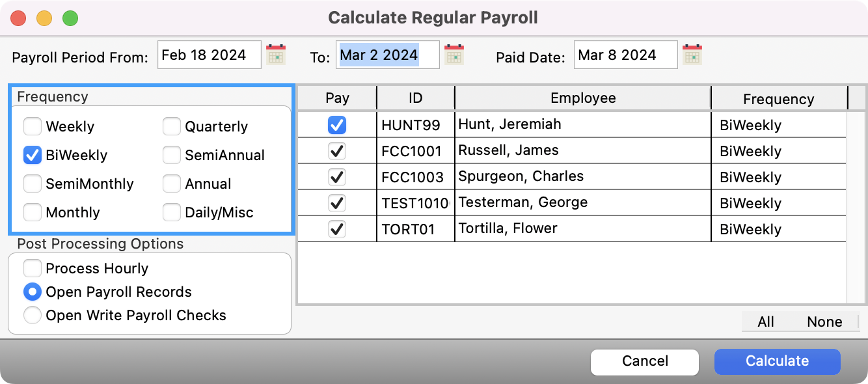Select Open Write Payroll Checks radio button

click(33, 315)
